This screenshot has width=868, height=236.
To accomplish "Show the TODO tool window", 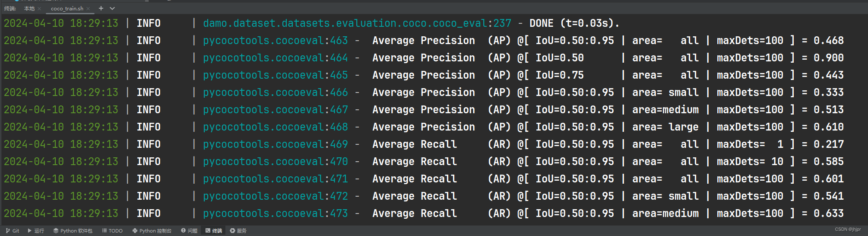I will pyautogui.click(x=112, y=231).
